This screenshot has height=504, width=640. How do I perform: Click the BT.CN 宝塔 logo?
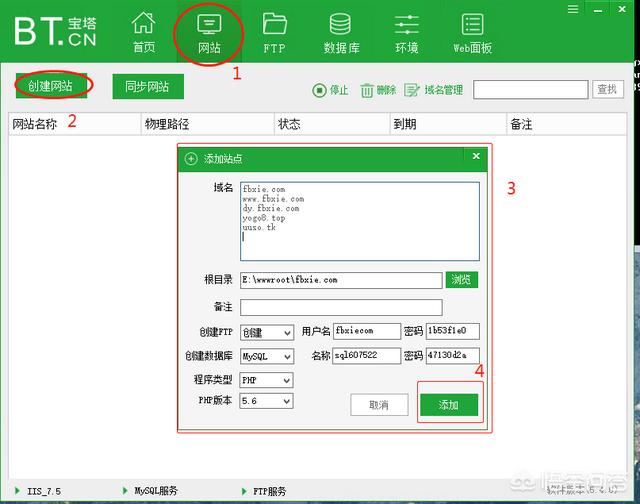tap(55, 31)
